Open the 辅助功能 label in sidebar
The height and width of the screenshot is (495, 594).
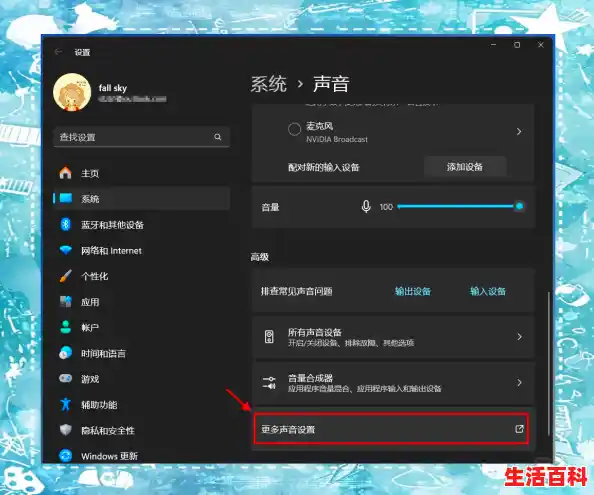coord(99,405)
